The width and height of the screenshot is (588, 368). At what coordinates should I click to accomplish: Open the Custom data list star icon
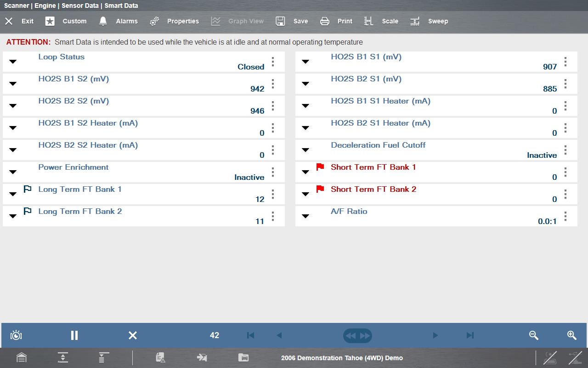click(50, 21)
